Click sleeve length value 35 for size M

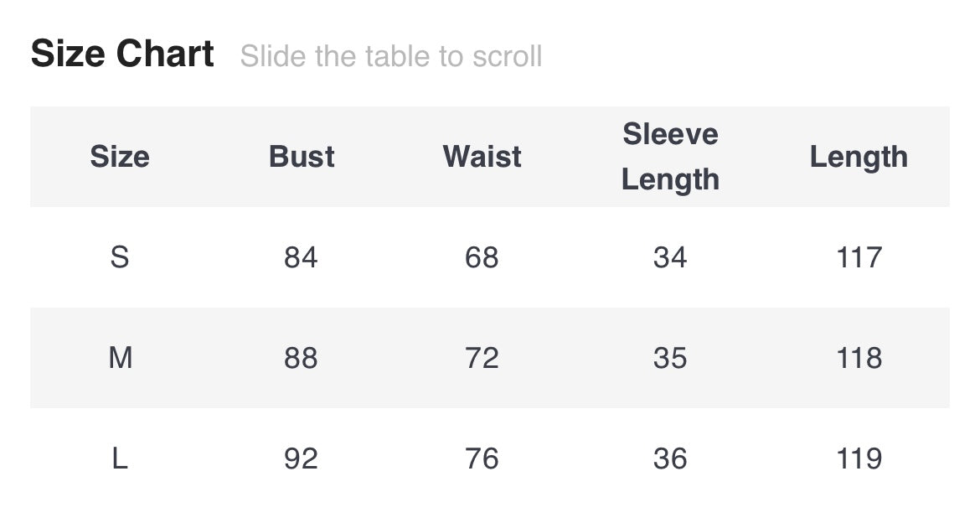(670, 358)
